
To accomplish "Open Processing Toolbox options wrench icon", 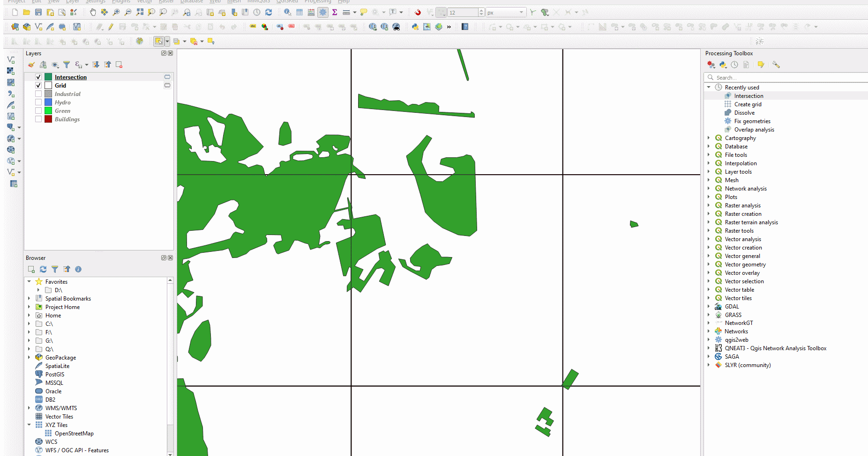I will [776, 65].
